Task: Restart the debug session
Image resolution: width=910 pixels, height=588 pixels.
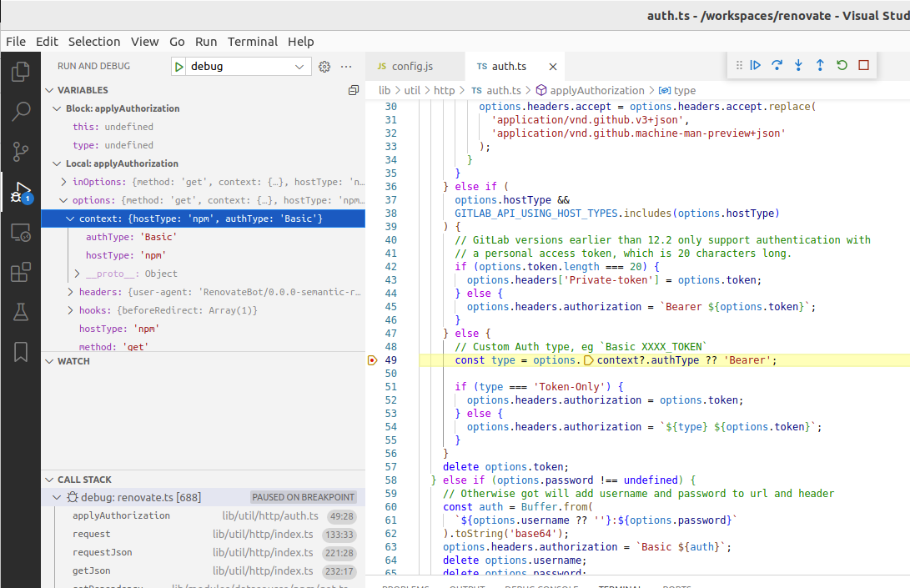Action: 842,65
